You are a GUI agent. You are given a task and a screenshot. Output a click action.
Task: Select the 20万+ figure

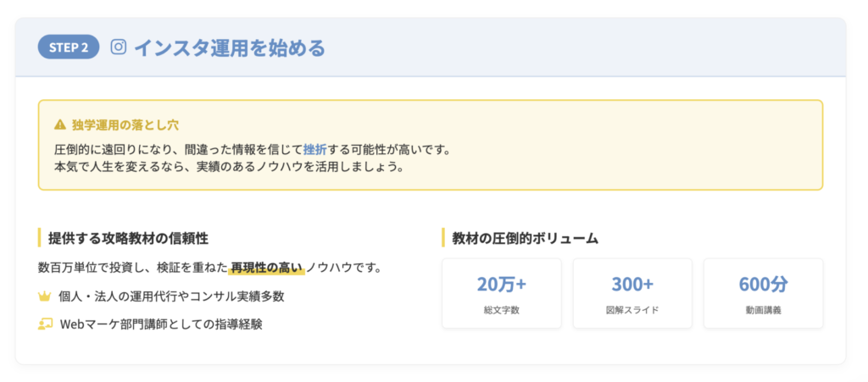(x=502, y=285)
